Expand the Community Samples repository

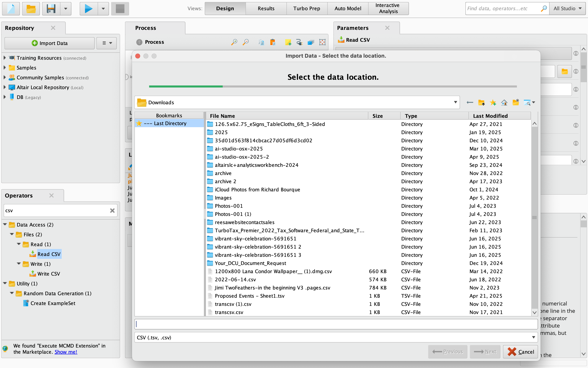tap(5, 77)
